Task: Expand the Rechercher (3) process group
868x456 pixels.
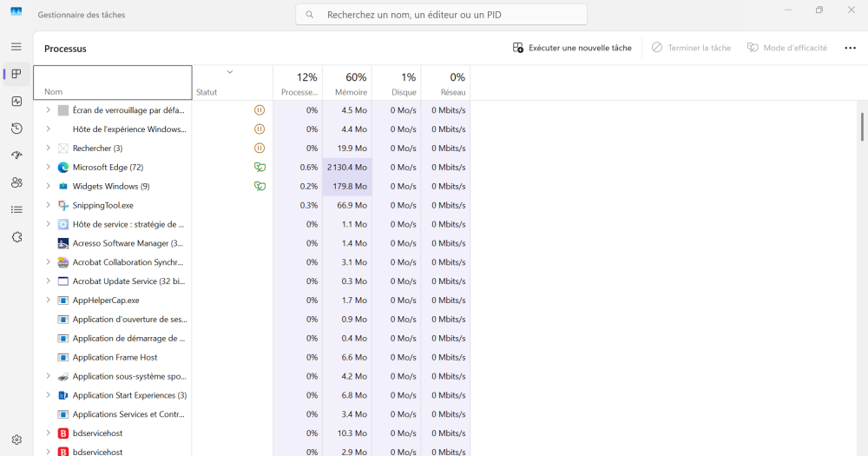Action: pyautogui.click(x=48, y=148)
